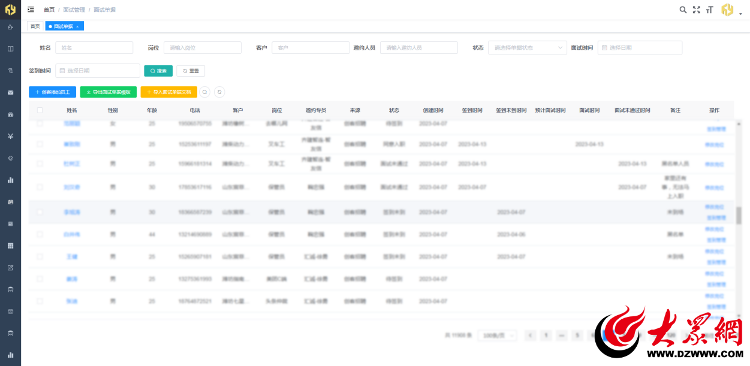Collapse the sidebar with the hamburger icon
This screenshot has height=366, width=750.
31,10
